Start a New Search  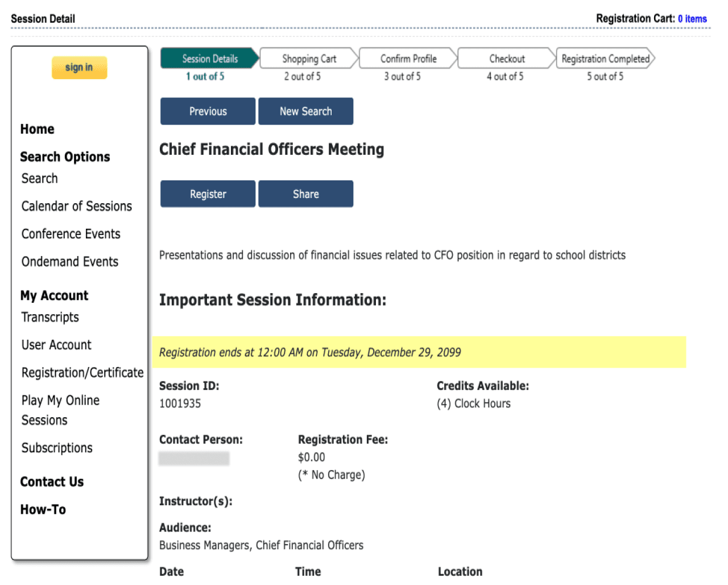(305, 111)
